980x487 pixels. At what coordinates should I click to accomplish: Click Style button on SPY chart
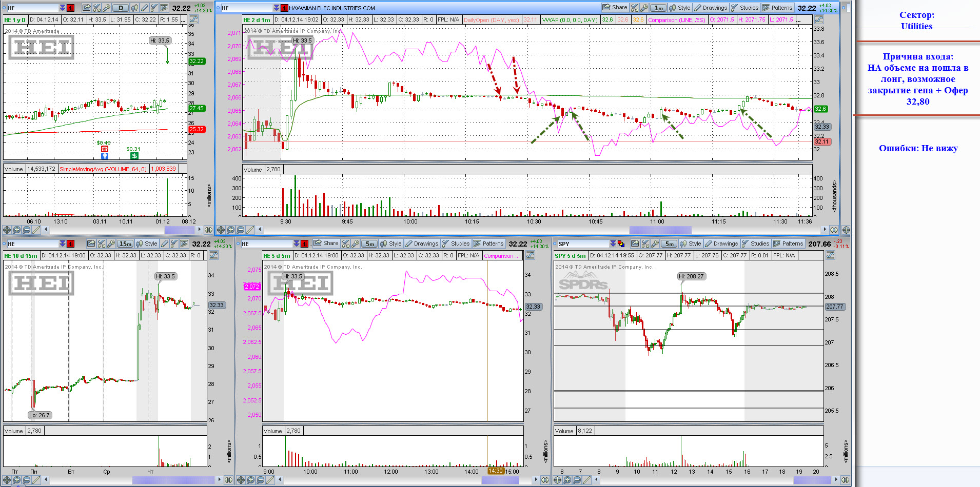pyautogui.click(x=690, y=243)
